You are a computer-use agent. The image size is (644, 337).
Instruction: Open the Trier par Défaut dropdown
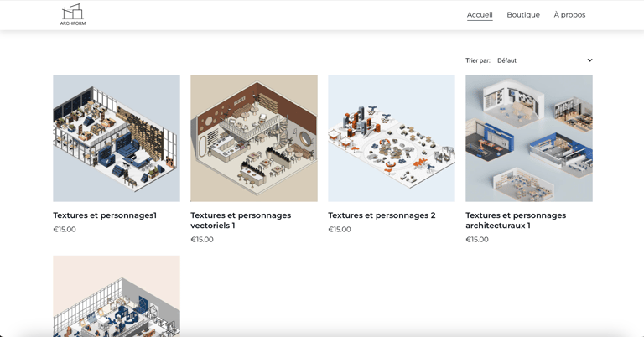pos(544,60)
